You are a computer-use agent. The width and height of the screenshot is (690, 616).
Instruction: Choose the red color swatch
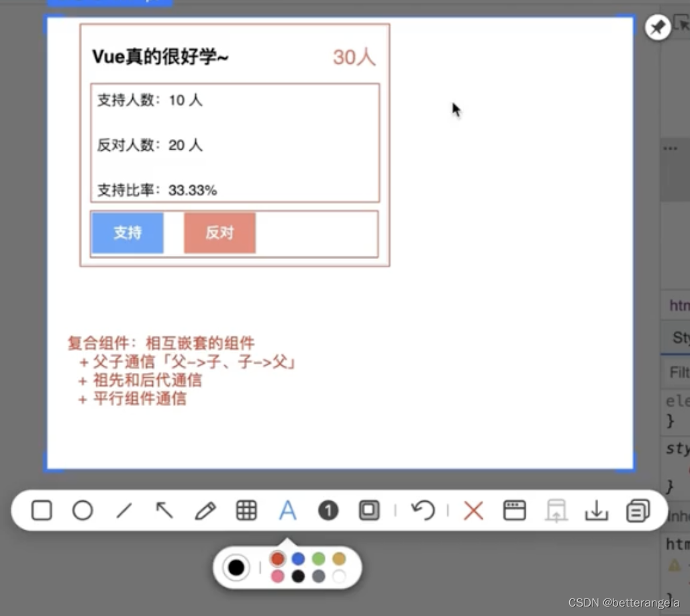pos(278,559)
